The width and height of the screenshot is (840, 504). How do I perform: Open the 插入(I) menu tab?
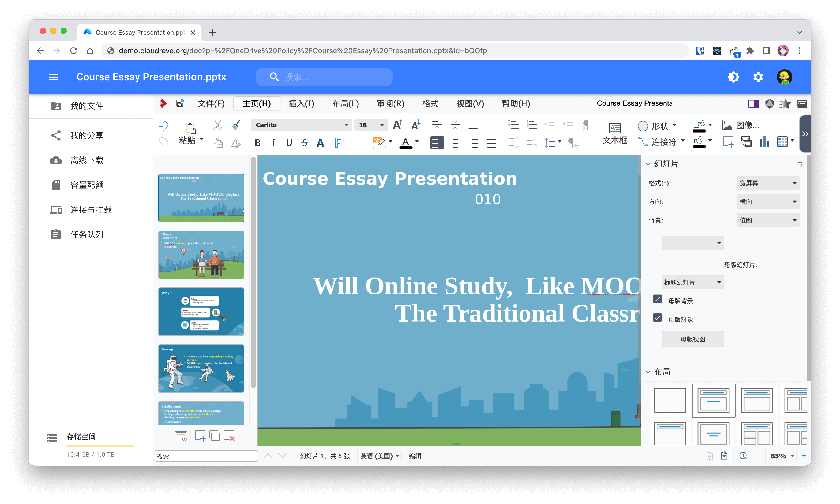(301, 104)
